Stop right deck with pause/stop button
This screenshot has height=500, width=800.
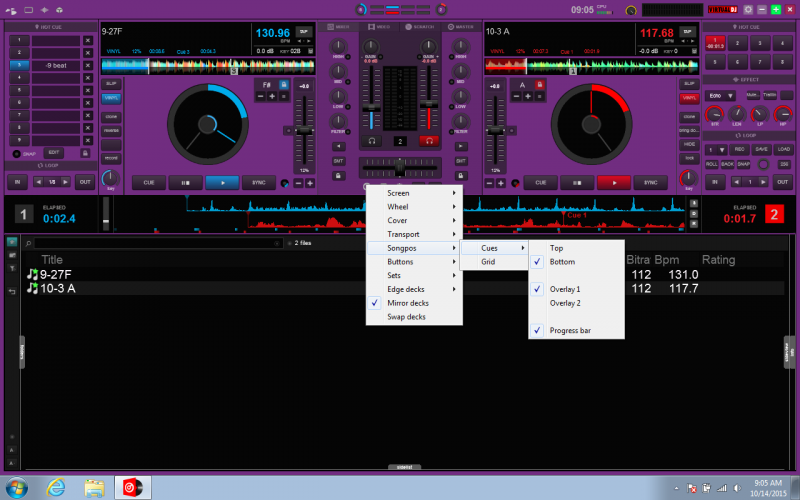577,182
